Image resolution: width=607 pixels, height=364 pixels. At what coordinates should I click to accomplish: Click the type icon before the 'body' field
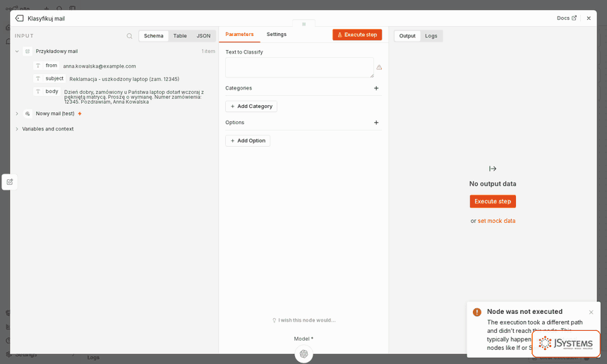tap(38, 92)
